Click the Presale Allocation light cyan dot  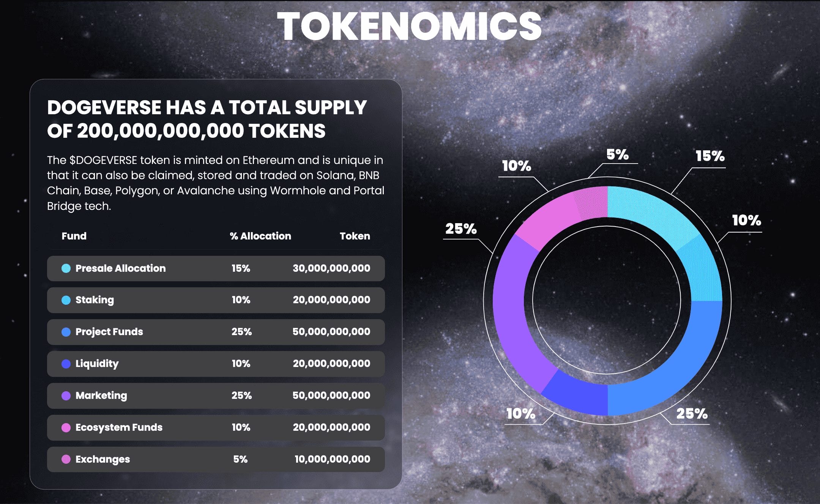[x=66, y=268]
